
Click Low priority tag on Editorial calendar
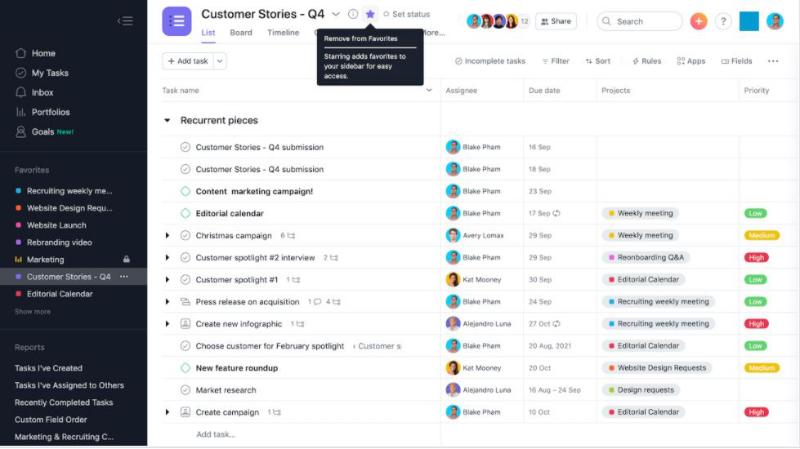[756, 213]
